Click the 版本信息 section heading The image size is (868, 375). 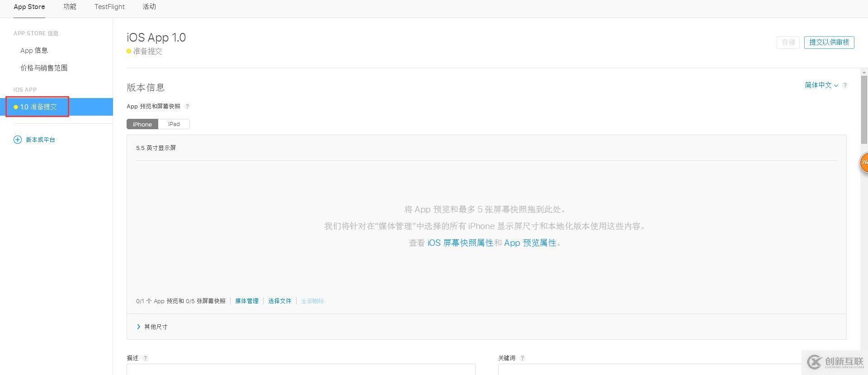(146, 88)
